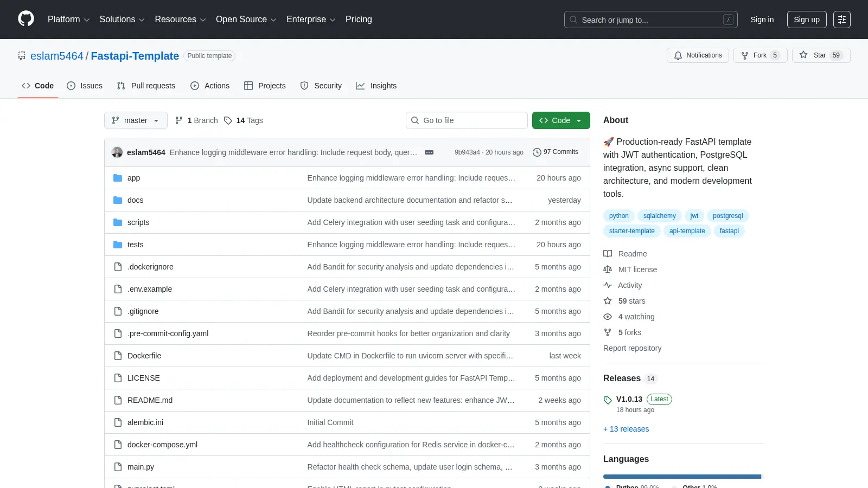Click the Activity pulse icon
The image size is (868, 488).
[x=608, y=285]
